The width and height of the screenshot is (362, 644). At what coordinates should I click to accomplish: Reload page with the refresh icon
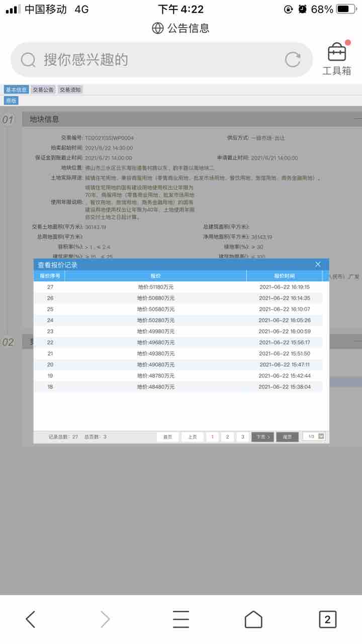(293, 60)
